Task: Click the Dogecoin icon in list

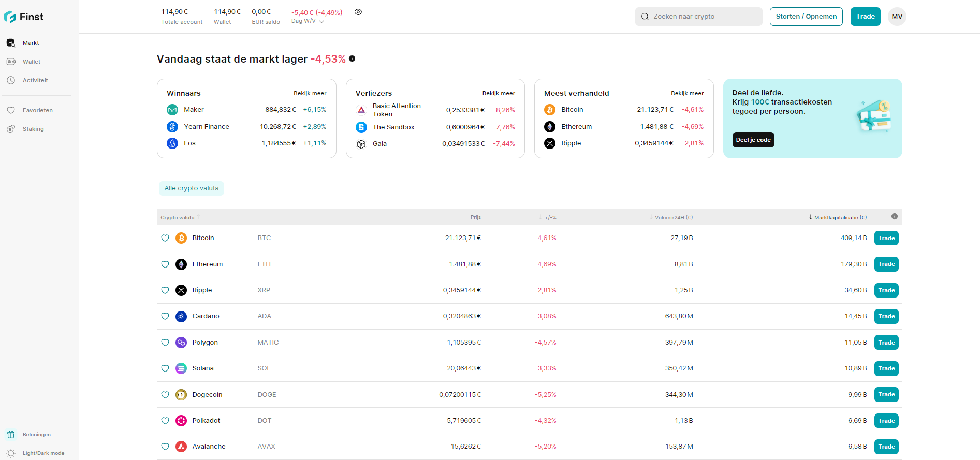Action: (x=181, y=395)
